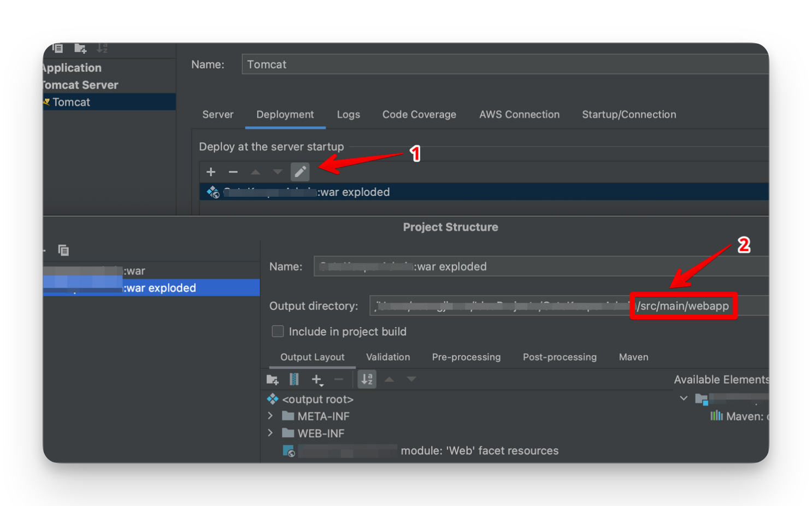Screen dimensions: 812x506
Task: Select the war exploded artifact in list
Action: click(x=151, y=288)
